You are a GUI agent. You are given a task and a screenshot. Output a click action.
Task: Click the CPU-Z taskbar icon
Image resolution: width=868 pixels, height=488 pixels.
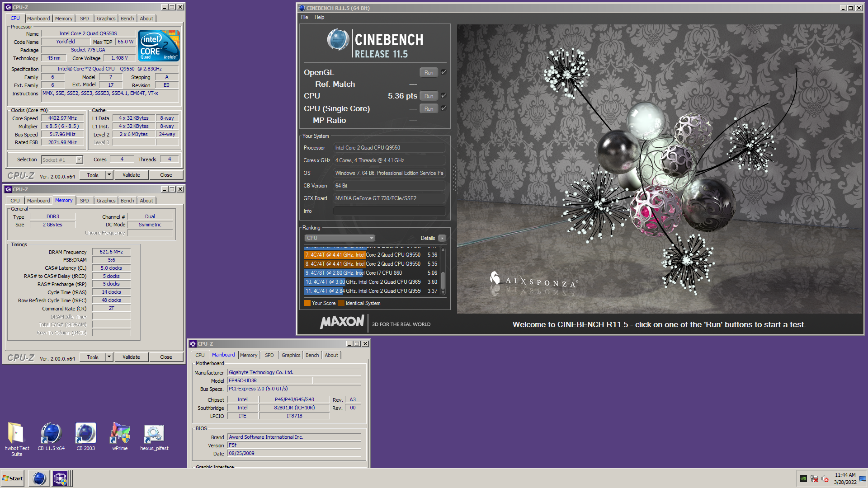pos(60,478)
